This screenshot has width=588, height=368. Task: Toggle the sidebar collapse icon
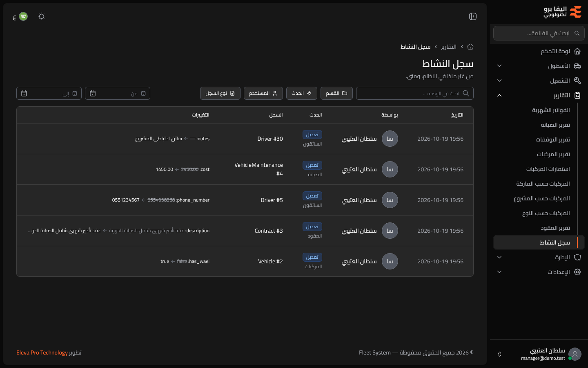point(473,16)
